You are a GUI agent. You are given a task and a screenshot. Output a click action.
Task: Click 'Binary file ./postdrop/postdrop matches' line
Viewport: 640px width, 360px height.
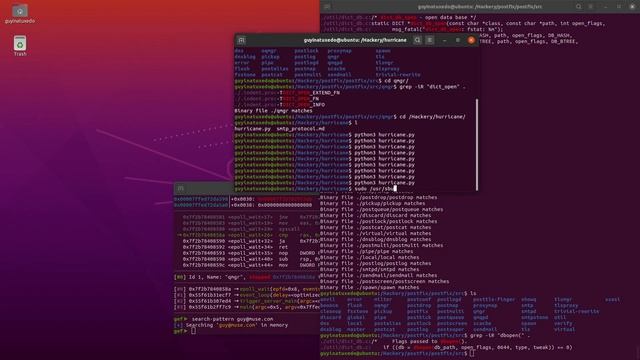pos(378,198)
